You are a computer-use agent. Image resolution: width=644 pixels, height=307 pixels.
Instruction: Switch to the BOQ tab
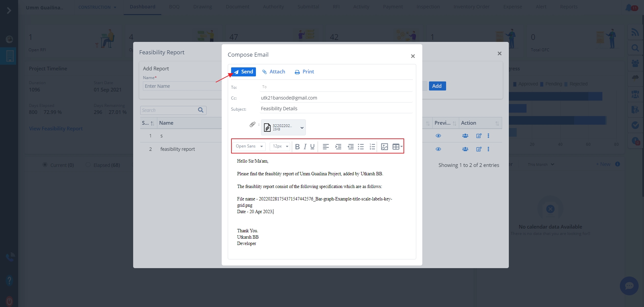(174, 7)
